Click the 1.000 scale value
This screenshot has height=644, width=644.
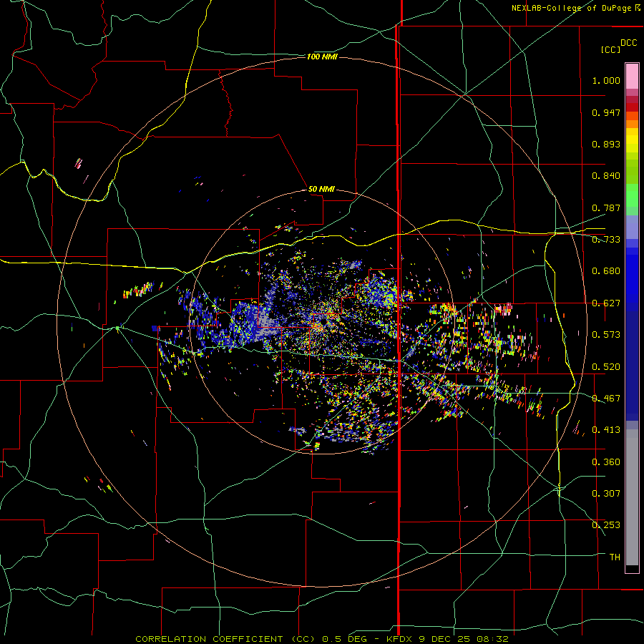coord(606,80)
